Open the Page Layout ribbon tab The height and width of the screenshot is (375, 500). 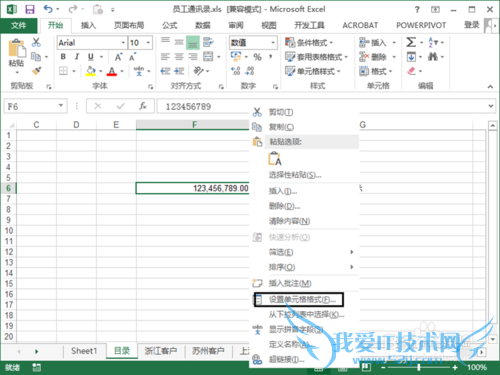[129, 25]
